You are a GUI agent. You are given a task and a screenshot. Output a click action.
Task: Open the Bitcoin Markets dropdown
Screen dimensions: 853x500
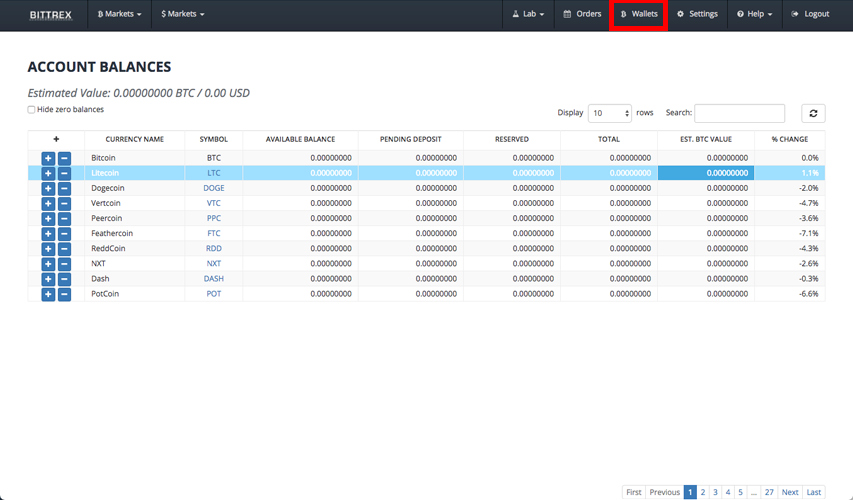(x=119, y=14)
